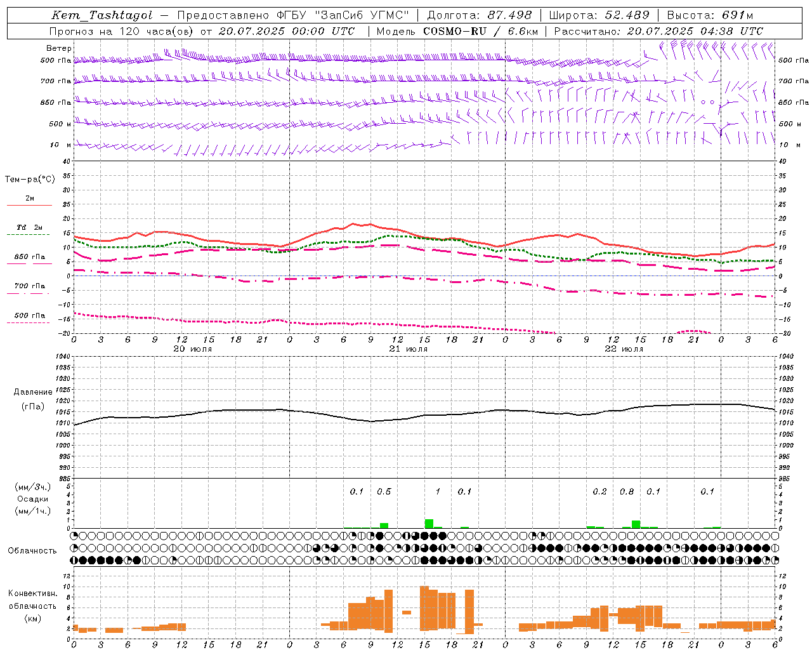Image resolution: width=812 pixels, height=650 pixels.
Task: Select the 0.2 precipitation amount value
Action: click(599, 491)
